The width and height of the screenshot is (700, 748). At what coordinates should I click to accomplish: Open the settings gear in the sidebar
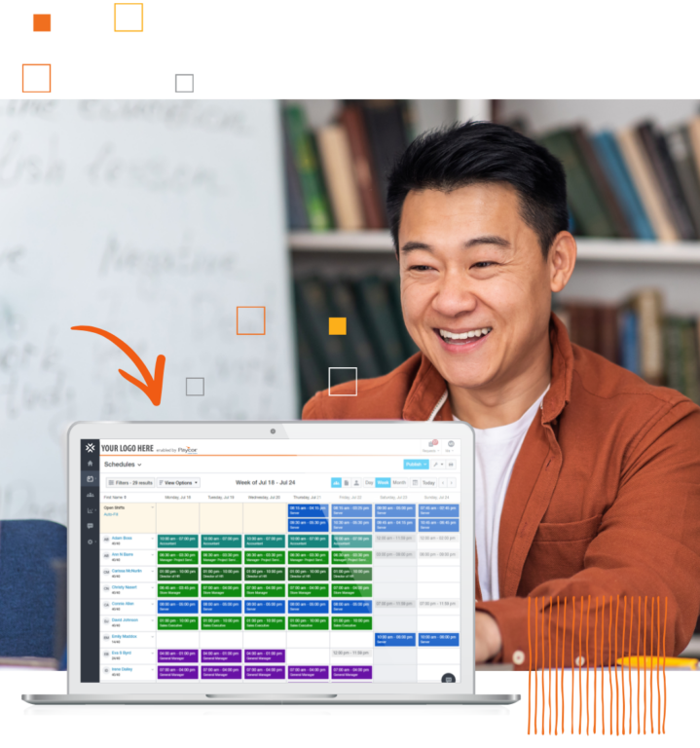(x=91, y=542)
